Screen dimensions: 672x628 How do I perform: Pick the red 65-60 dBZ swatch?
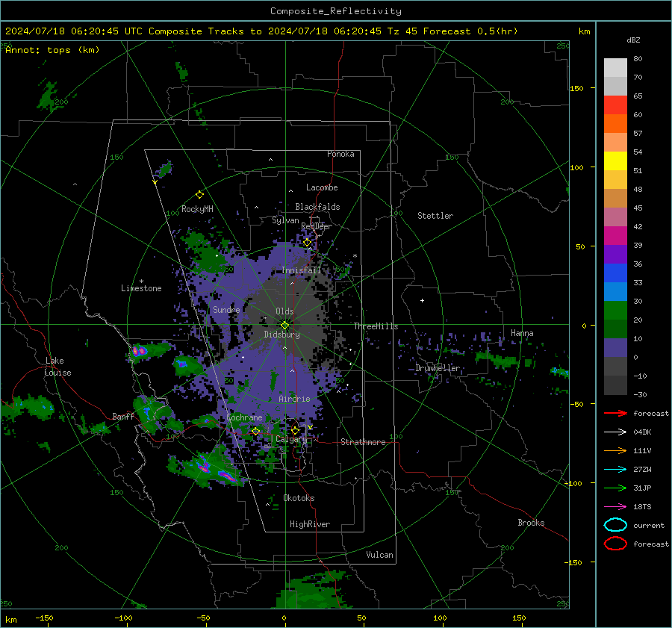coord(615,105)
